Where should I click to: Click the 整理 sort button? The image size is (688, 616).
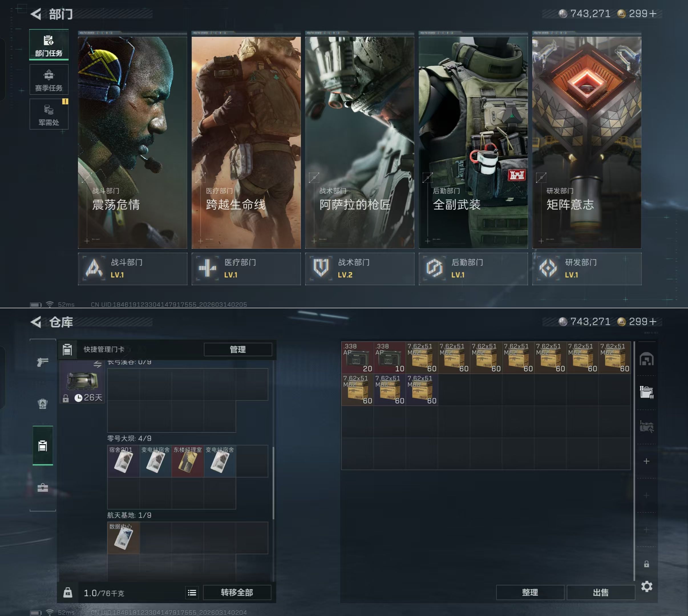[530, 592]
